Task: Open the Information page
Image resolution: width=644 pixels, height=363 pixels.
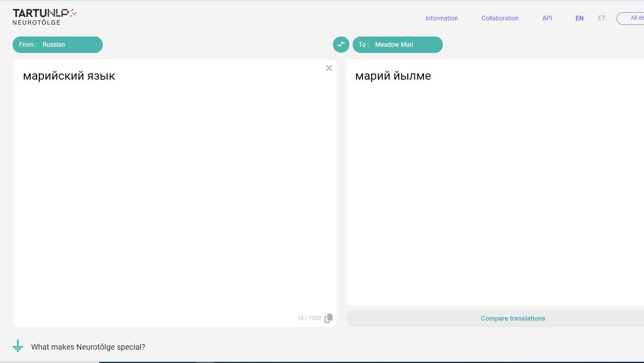Action: [x=441, y=18]
